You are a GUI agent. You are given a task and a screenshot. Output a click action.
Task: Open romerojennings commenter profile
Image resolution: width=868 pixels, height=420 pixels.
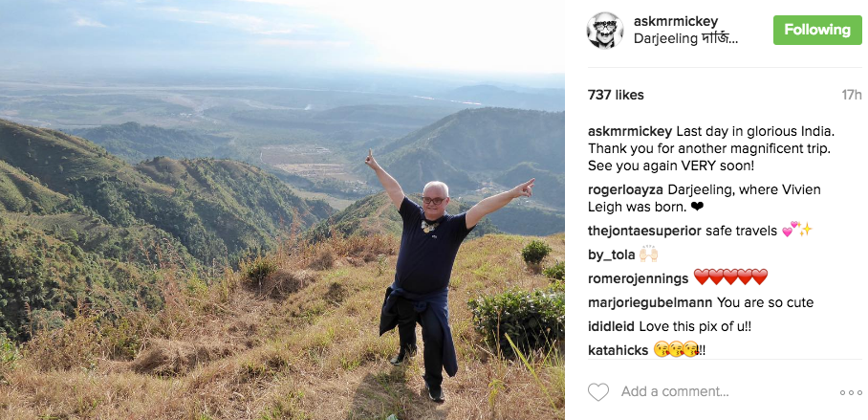[638, 278]
